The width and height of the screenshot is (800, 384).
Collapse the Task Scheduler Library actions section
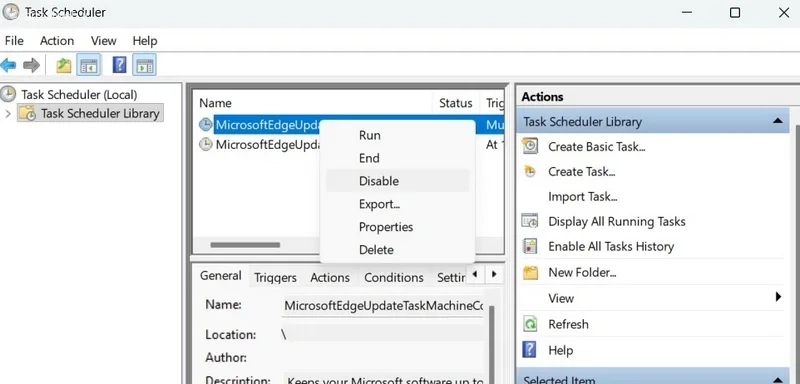777,121
